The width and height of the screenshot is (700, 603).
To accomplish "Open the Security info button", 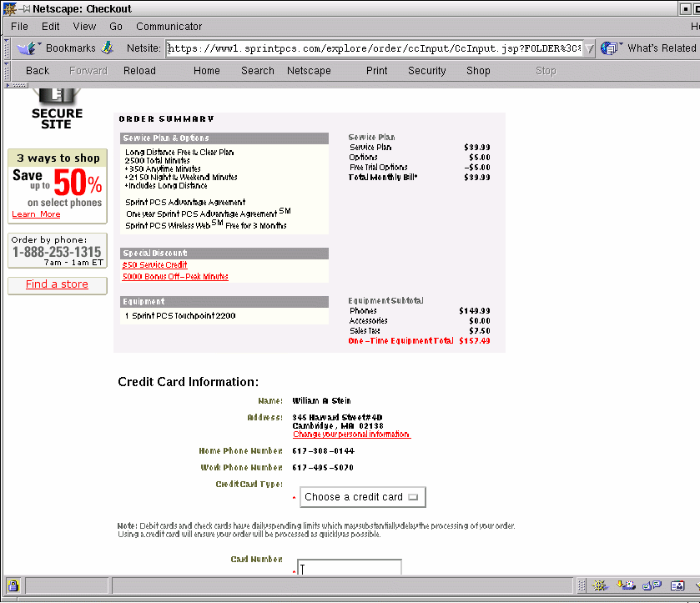I will [427, 71].
